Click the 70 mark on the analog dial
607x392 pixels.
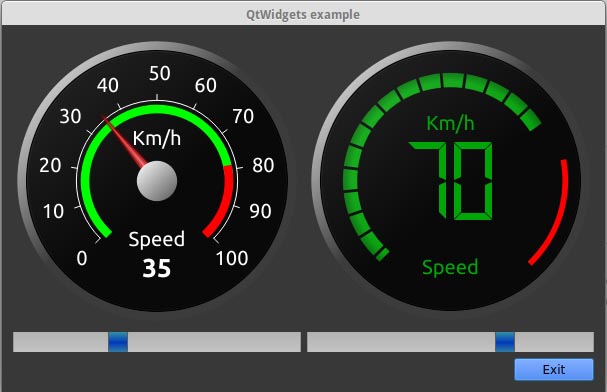coord(243,116)
